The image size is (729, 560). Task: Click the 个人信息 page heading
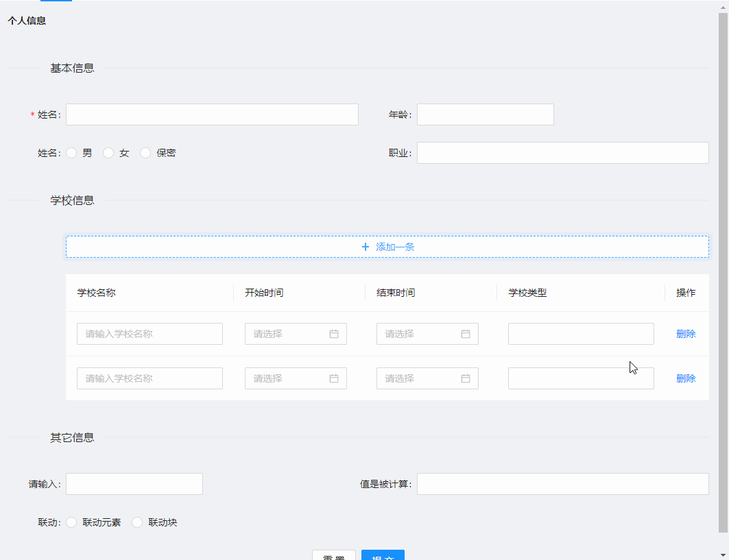point(27,21)
